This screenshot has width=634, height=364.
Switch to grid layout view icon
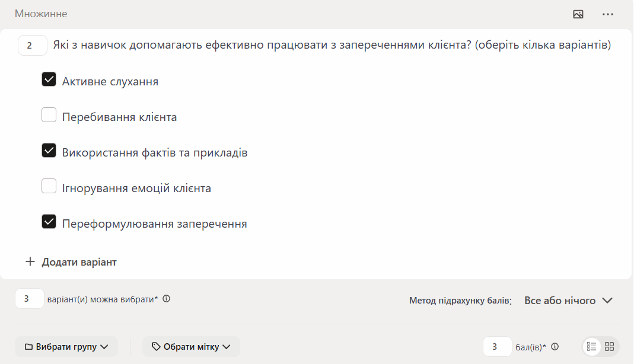[x=609, y=347]
